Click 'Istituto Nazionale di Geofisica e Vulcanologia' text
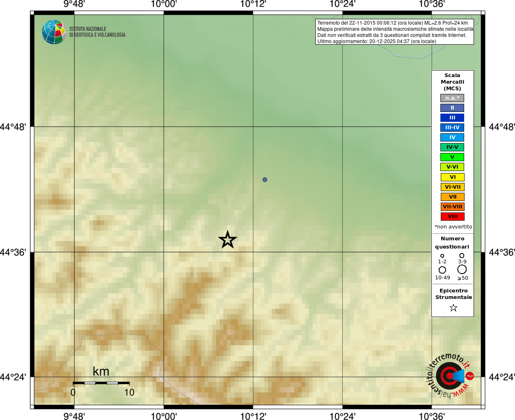This screenshot has width=515, height=420. click(97, 32)
